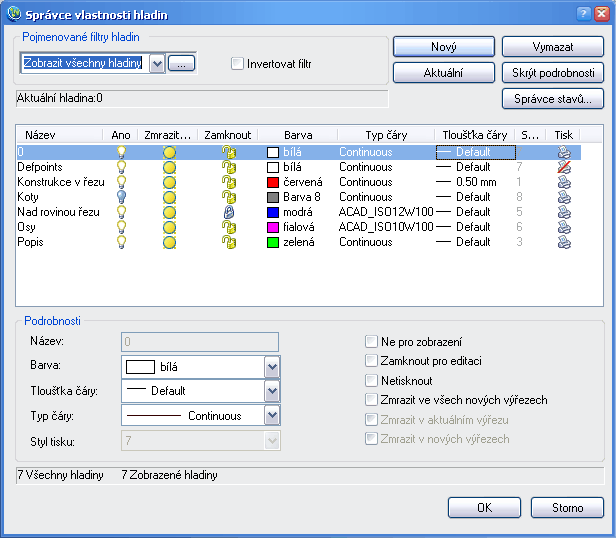The width and height of the screenshot is (616, 538).
Task: Click the red color swatch of Konstrukce v řezu
Action: tap(273, 182)
